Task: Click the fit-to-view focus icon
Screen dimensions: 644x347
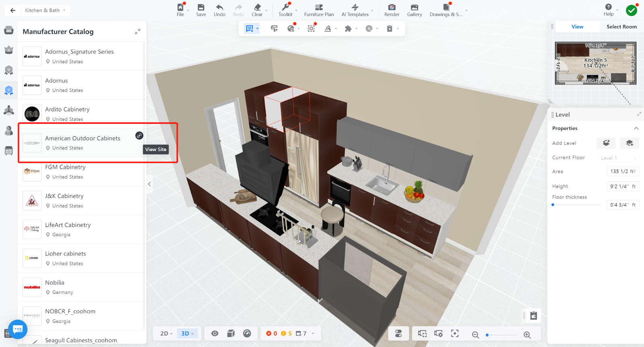Action: 455,334
